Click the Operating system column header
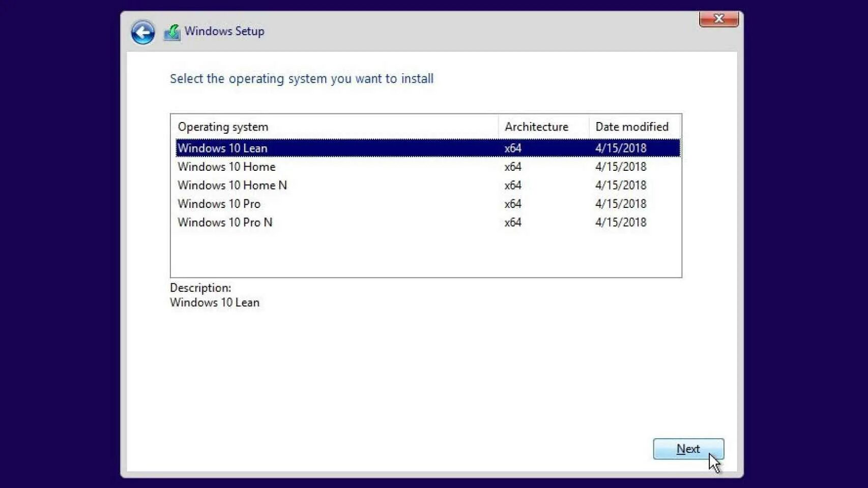Image resolution: width=868 pixels, height=488 pixels. point(335,127)
